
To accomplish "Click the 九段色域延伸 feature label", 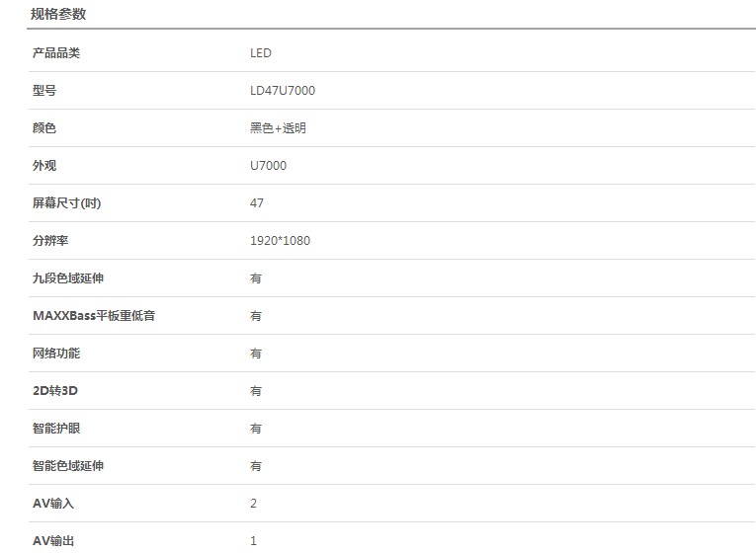I will pos(68,278).
